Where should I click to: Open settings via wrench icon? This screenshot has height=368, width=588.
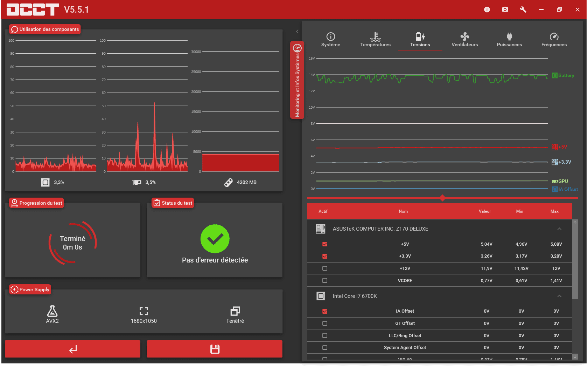[x=523, y=9]
